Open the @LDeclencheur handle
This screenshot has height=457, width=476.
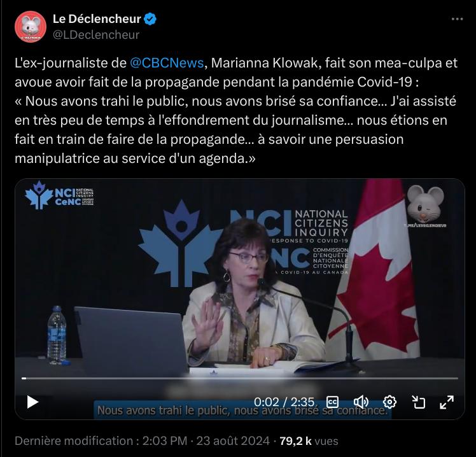click(96, 35)
